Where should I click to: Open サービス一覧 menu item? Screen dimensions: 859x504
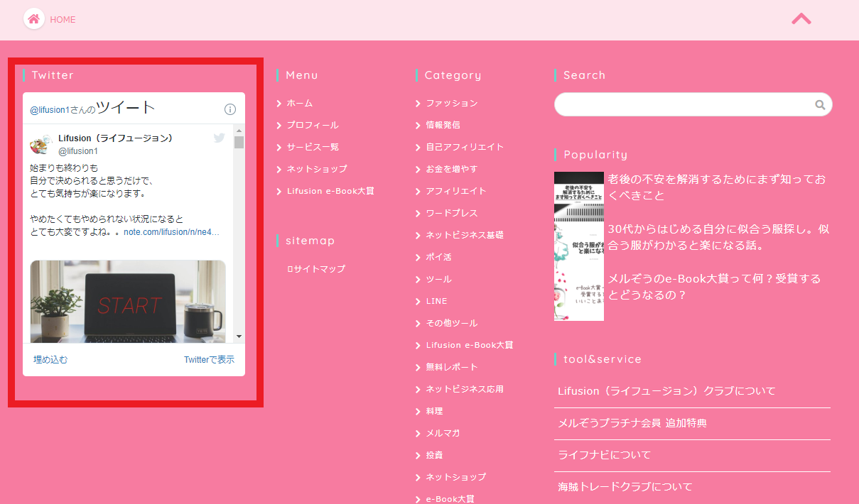pos(313,147)
